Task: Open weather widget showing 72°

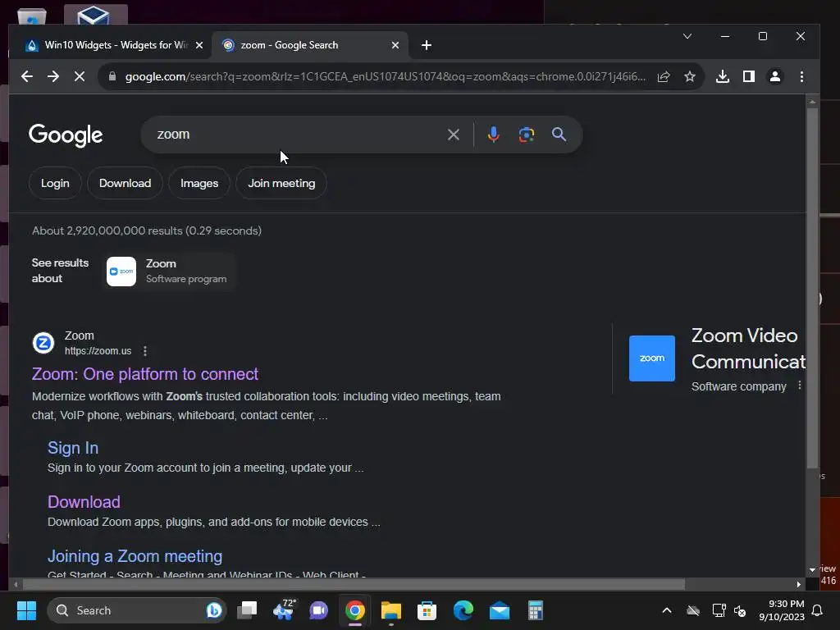Action: pyautogui.click(x=284, y=609)
